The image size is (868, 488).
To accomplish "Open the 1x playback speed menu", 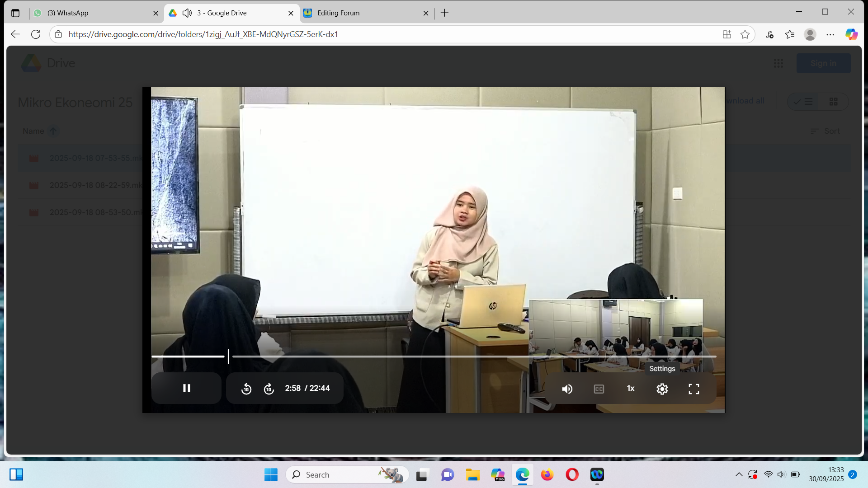I will 631,389.
